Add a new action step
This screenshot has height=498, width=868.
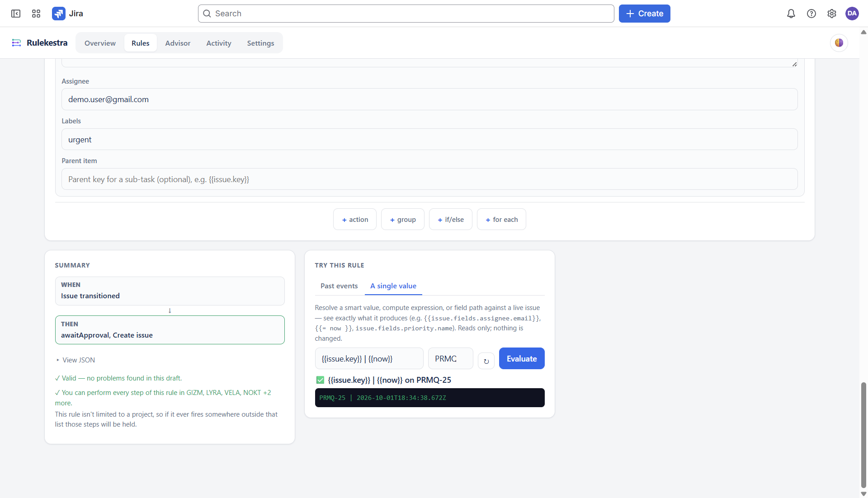(355, 220)
